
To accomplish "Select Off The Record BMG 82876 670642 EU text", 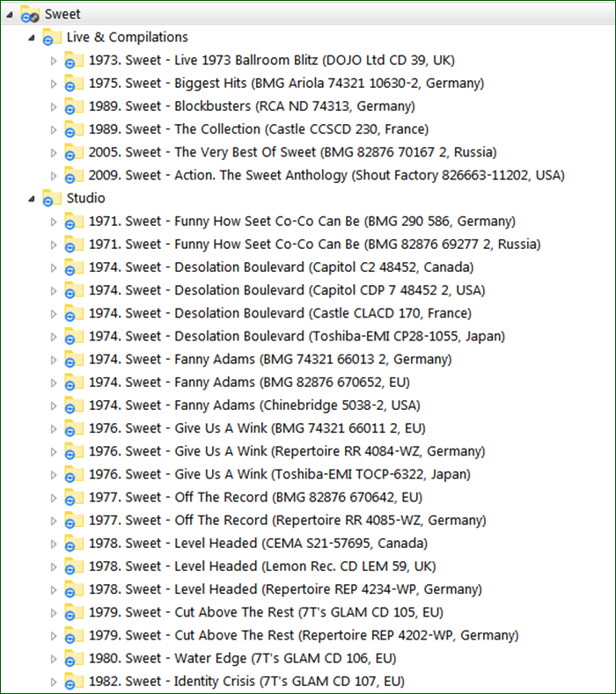I will 255,498.
